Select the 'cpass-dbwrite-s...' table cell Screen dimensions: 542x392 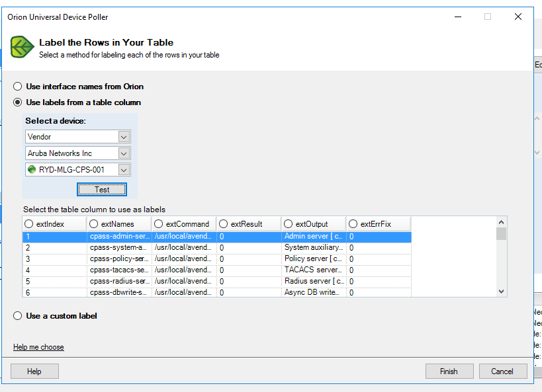tap(119, 293)
